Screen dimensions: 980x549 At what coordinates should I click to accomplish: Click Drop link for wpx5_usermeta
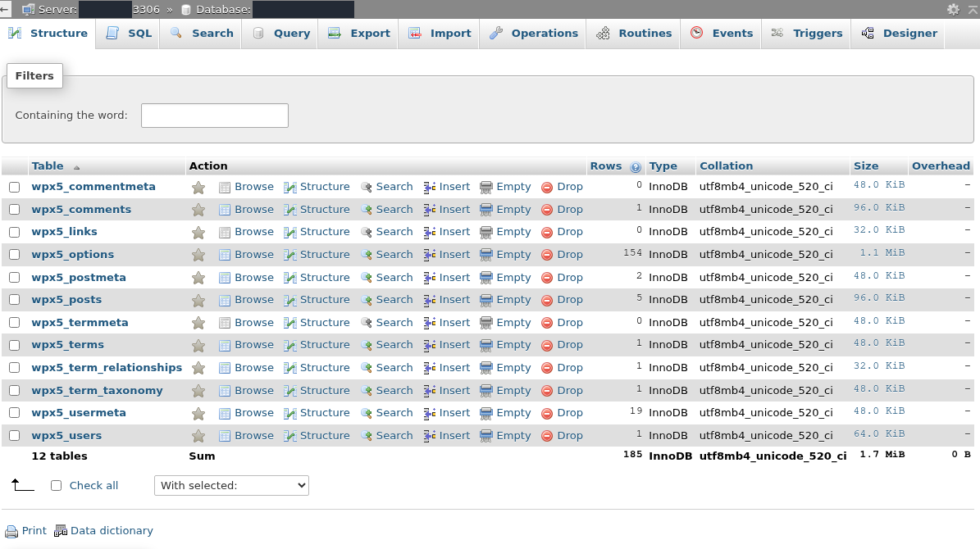point(570,413)
